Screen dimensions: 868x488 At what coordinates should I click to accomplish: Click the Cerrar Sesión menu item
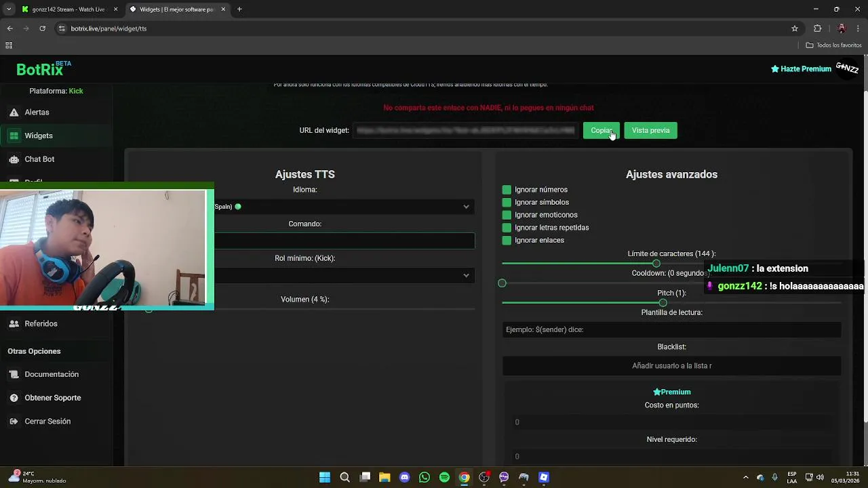pos(47,422)
